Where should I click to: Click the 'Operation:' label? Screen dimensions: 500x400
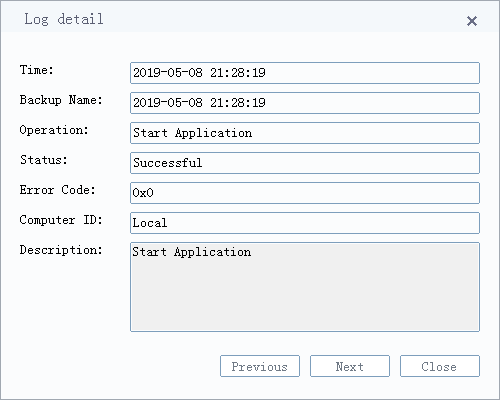pos(54,130)
